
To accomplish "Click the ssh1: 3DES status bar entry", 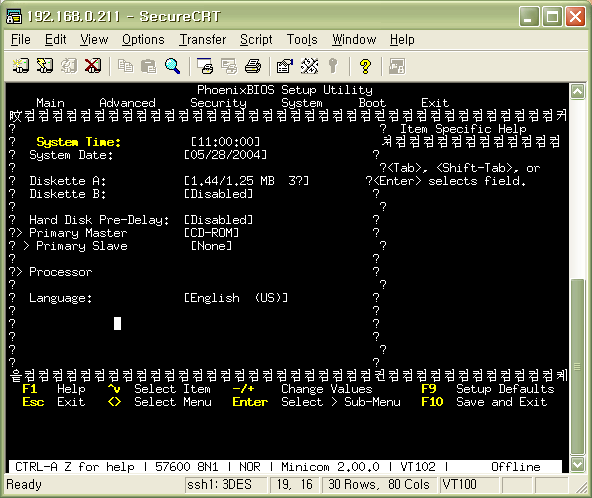I will (226, 484).
